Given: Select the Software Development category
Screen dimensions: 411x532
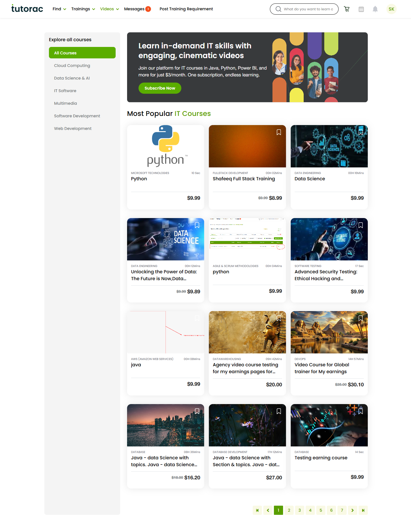Looking at the screenshot, I should (77, 116).
